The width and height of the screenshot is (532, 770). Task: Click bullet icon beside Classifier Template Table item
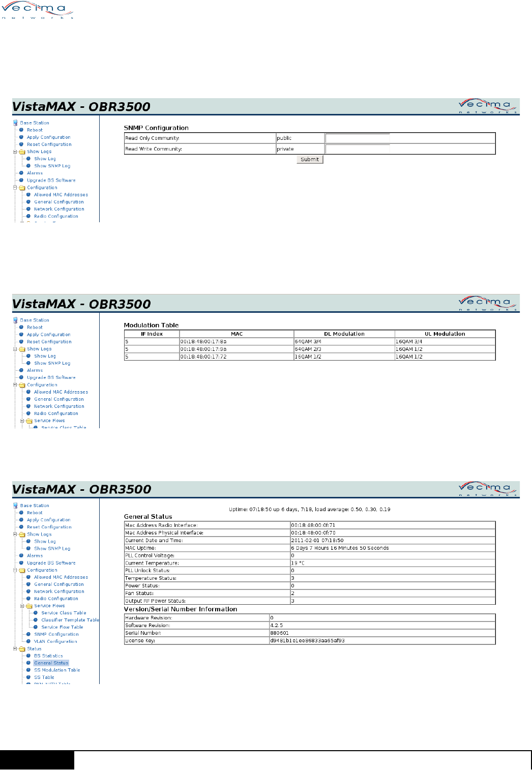36,620
